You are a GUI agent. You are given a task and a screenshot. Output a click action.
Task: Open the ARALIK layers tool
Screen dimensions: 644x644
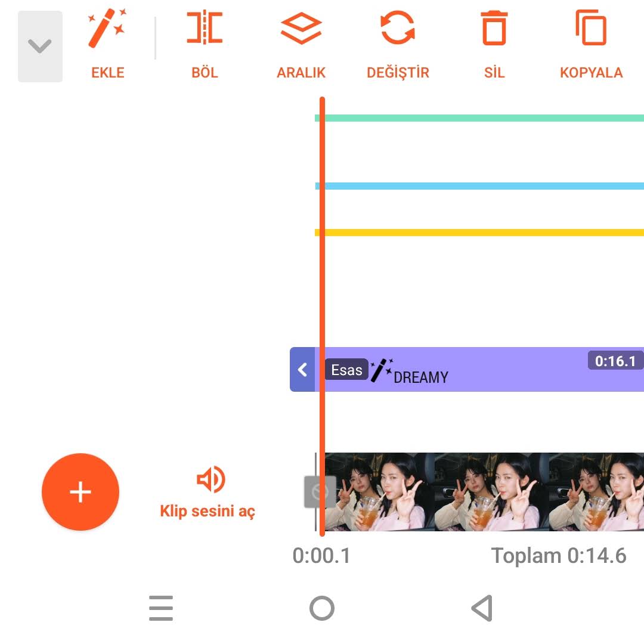[301, 44]
